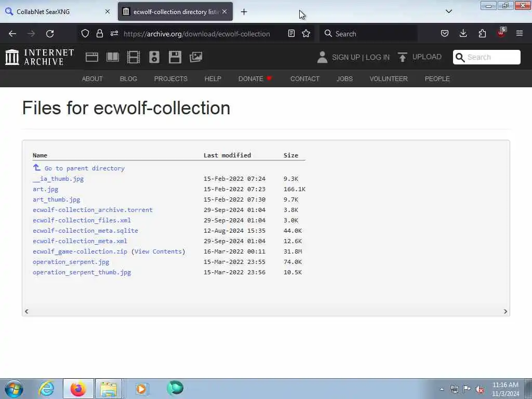
Task: Close the ecwolf-collection directory listing tab
Action: 224,11
